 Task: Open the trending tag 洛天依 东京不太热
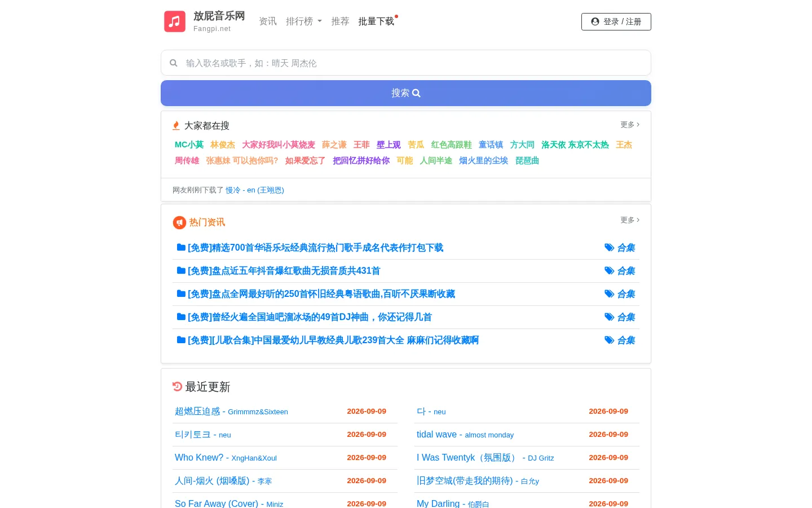coord(575,145)
